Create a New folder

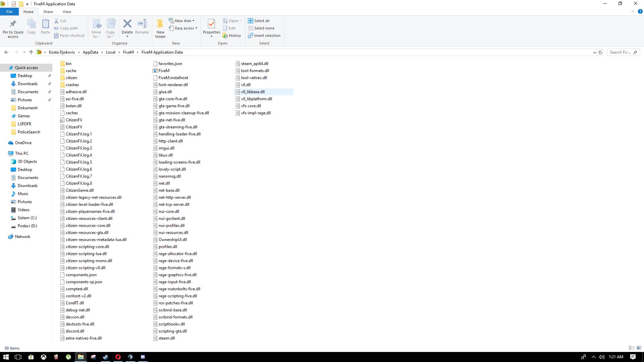[160, 28]
